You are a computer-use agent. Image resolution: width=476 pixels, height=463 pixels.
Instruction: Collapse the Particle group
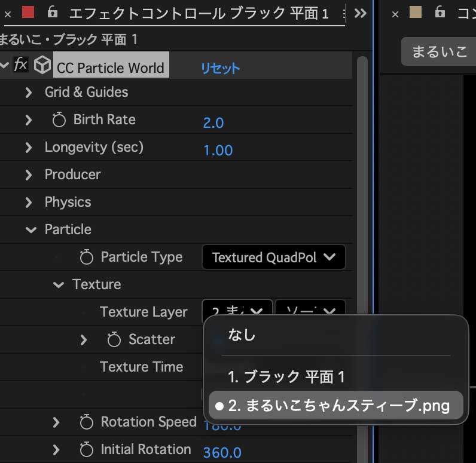click(31, 230)
